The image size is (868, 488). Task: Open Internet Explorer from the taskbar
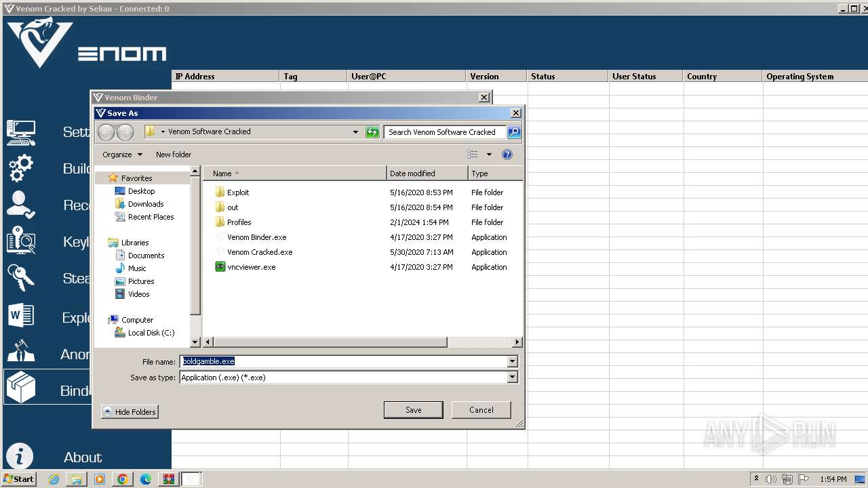pyautogui.click(x=54, y=479)
